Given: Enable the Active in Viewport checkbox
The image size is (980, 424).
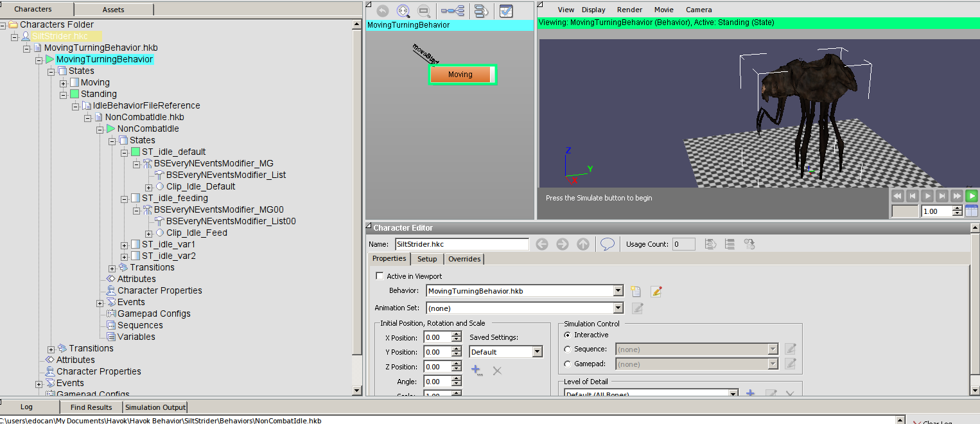Looking at the screenshot, I should click(x=380, y=276).
